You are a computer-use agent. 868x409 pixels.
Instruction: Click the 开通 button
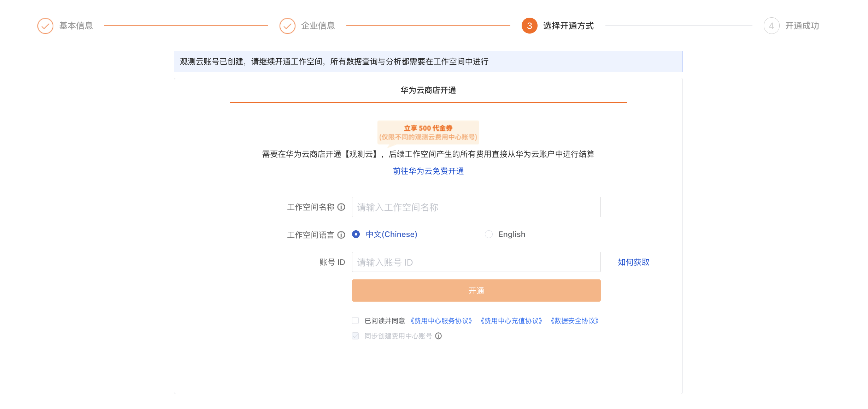[x=476, y=291]
